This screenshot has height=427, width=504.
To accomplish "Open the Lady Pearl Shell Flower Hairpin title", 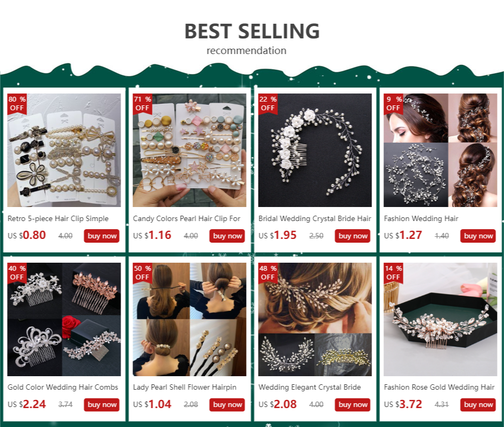I will click(x=184, y=387).
